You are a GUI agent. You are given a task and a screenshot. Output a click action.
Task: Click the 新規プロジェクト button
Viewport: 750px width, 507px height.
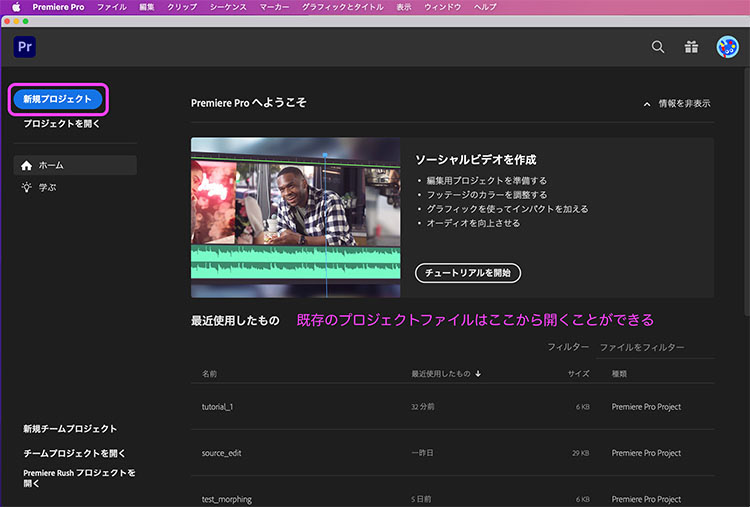[x=58, y=99]
